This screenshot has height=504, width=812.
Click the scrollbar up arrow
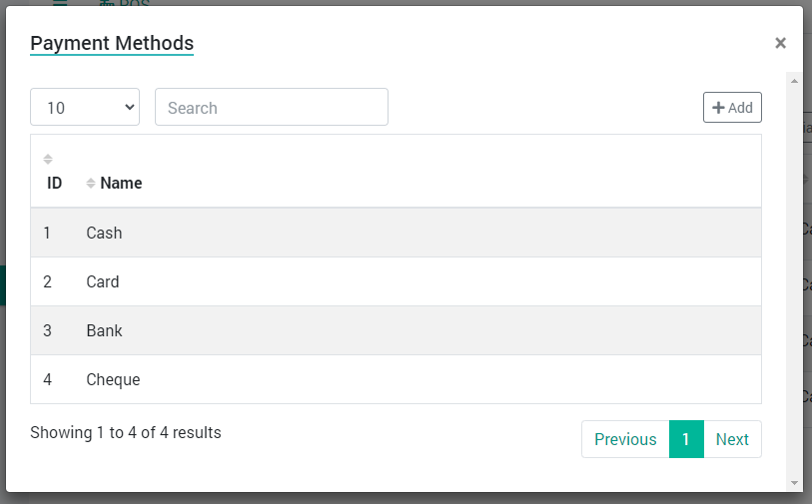tap(794, 81)
